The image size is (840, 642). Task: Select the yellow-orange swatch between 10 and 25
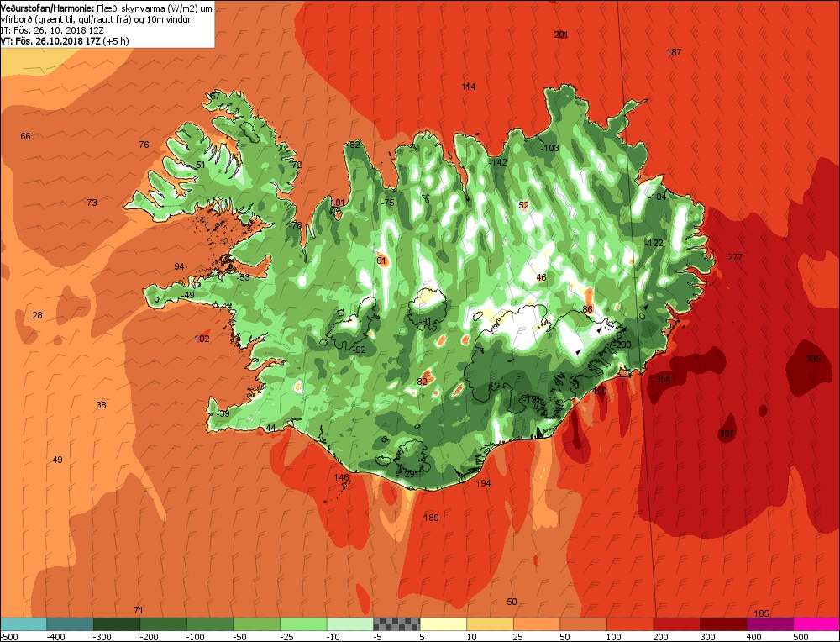(490, 624)
